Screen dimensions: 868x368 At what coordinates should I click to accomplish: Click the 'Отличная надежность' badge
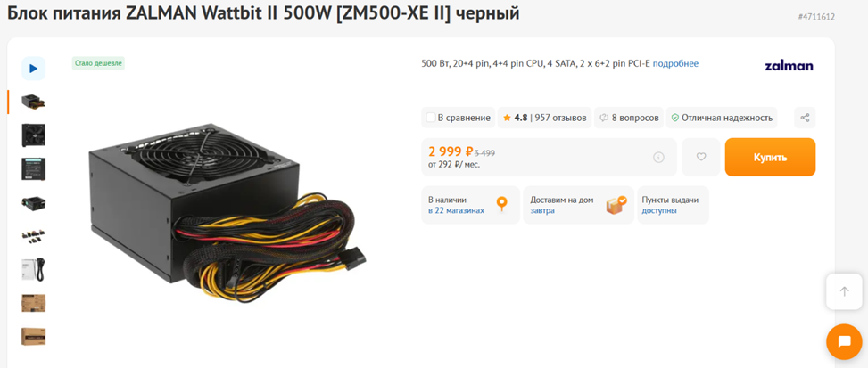coord(722,118)
